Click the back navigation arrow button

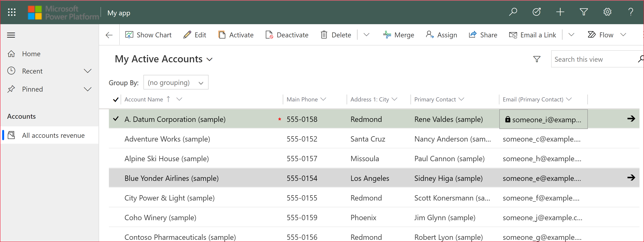coord(109,35)
